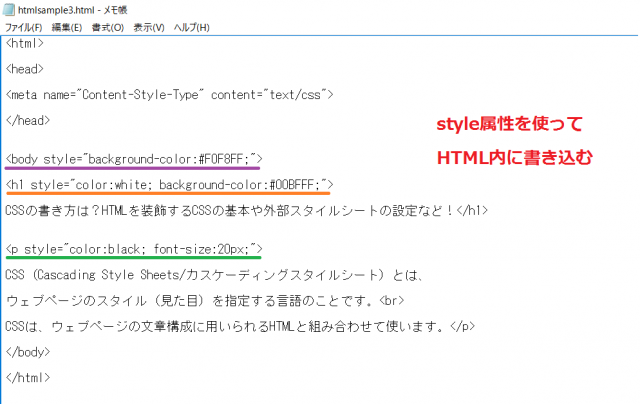Open the 編集(E) menu
Image resolution: width=640 pixels, height=404 pixels.
point(67,28)
